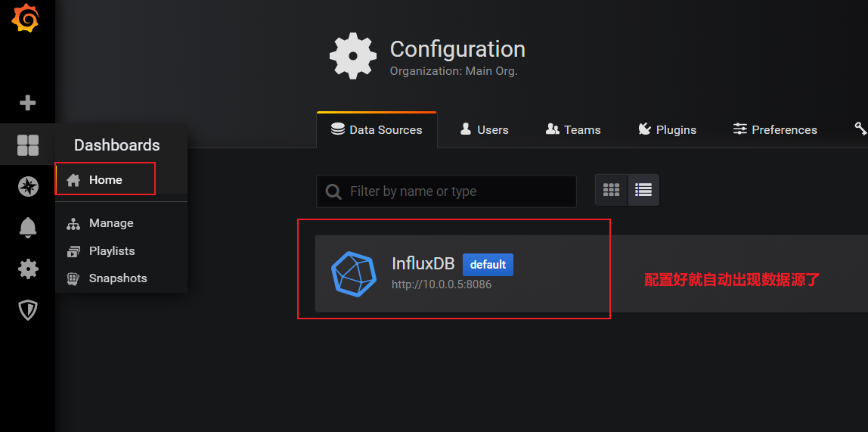Switch to list view layout
Image resolution: width=868 pixels, height=432 pixels.
(x=643, y=191)
